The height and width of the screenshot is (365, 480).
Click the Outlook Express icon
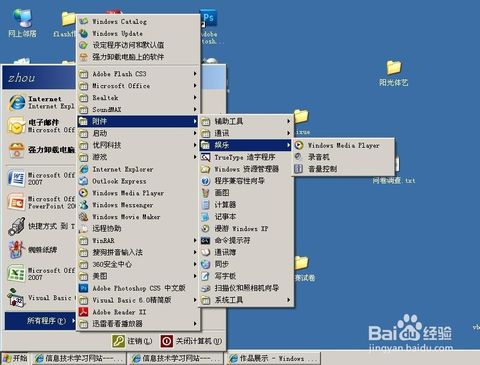tap(84, 181)
